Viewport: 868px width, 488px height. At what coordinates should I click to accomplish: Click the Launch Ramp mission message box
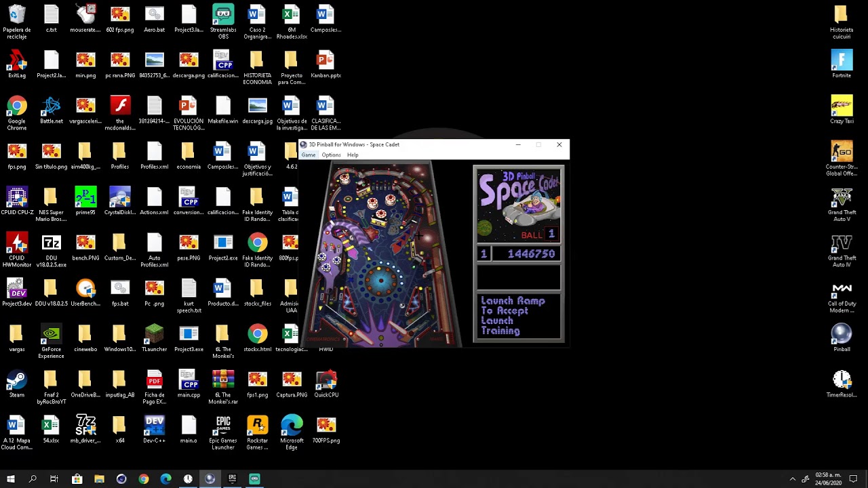pos(518,316)
